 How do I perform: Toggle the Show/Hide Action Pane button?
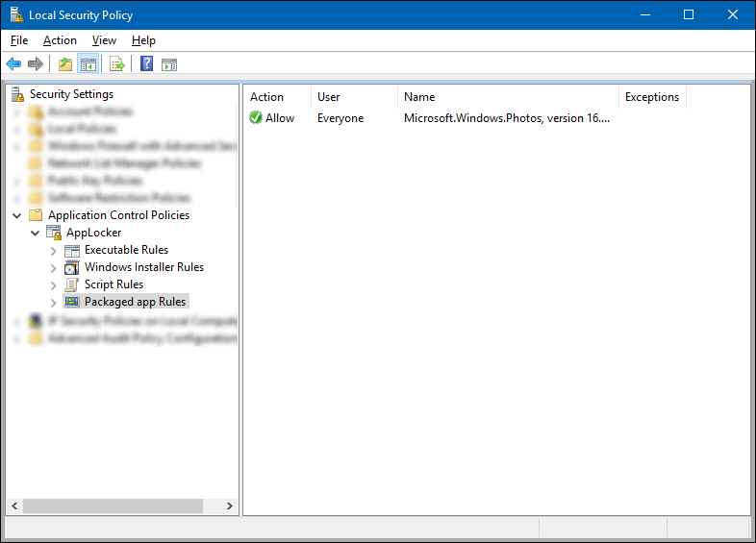(x=169, y=64)
